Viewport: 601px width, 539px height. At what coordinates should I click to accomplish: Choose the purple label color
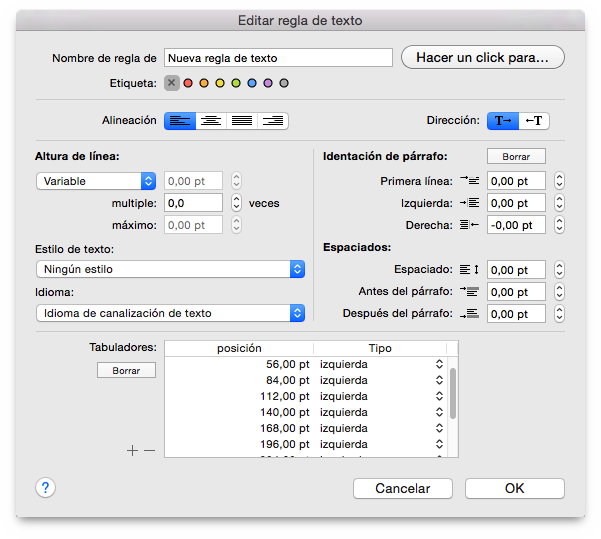coord(268,83)
